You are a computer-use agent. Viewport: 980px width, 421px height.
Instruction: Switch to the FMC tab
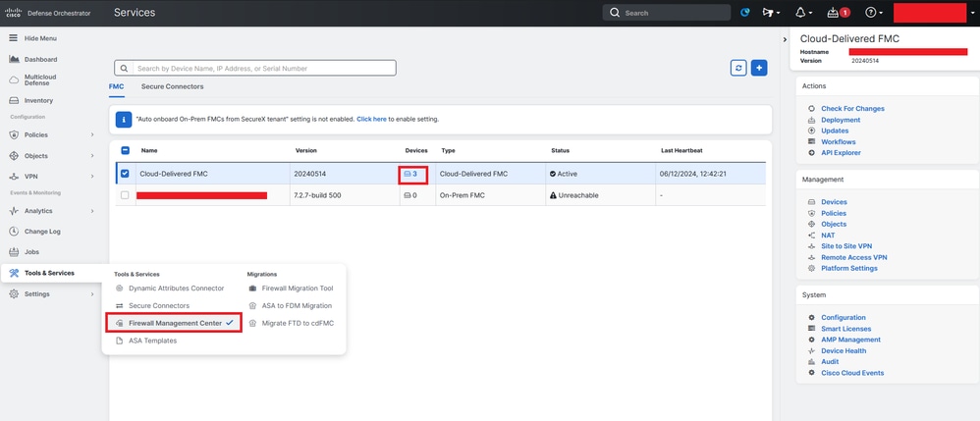pos(116,86)
